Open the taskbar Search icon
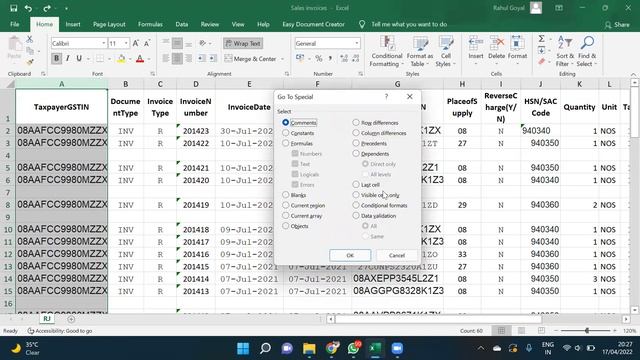The height and width of the screenshot is (360, 640). [x=265, y=349]
